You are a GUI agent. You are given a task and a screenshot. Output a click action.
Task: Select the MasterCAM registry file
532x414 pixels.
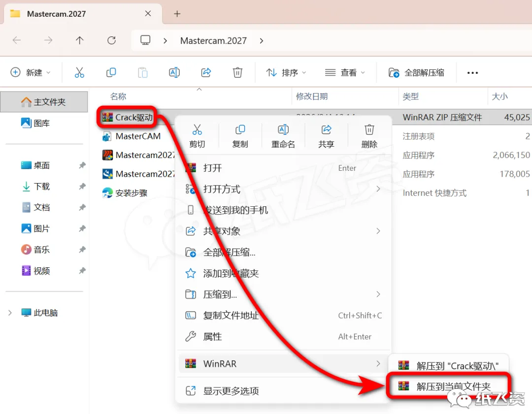point(132,136)
